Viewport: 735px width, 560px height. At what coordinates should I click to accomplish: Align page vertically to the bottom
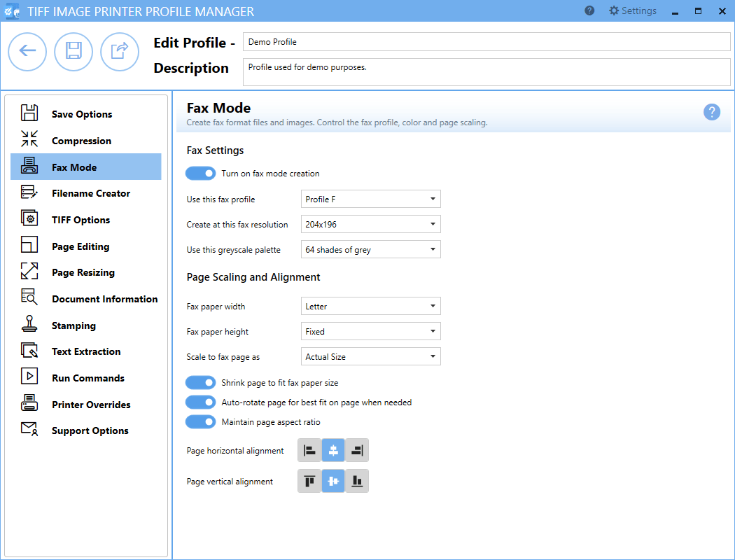click(x=357, y=482)
